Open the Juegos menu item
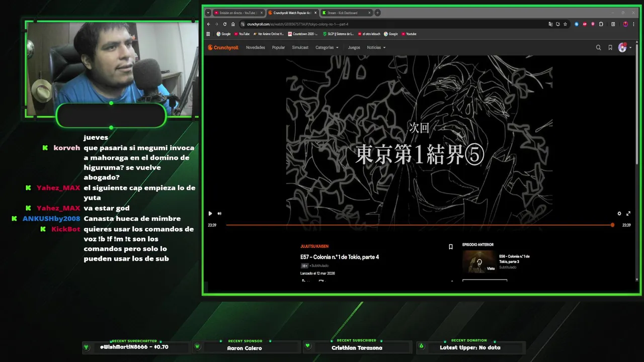The width and height of the screenshot is (644, 362). (354, 48)
